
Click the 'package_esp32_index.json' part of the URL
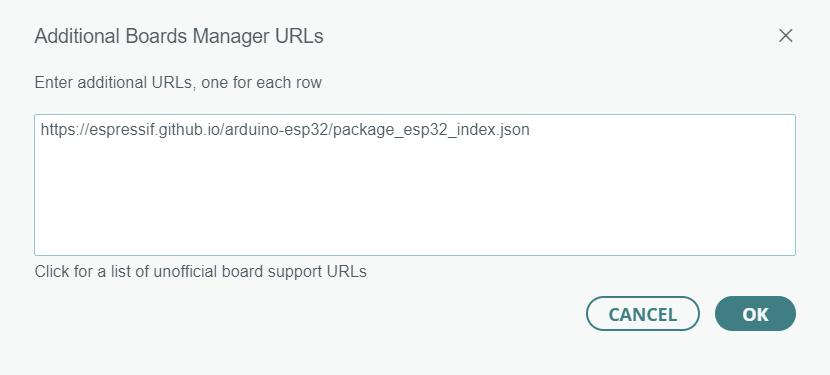point(431,130)
